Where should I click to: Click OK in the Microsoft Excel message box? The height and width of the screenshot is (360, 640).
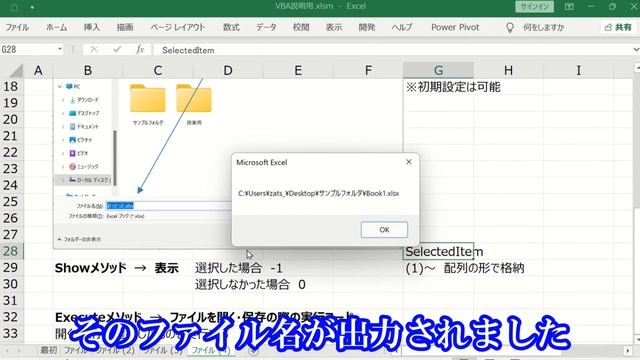pos(384,229)
